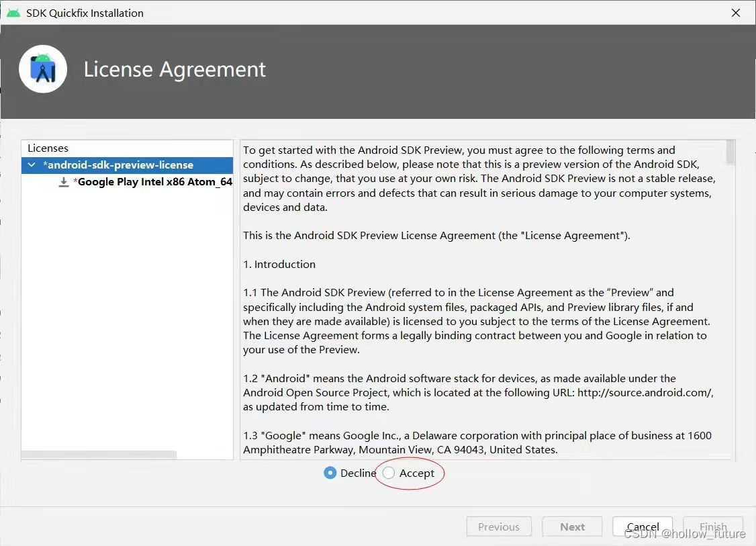Click the Android Studio logo in header
The height and width of the screenshot is (546, 756).
point(43,69)
